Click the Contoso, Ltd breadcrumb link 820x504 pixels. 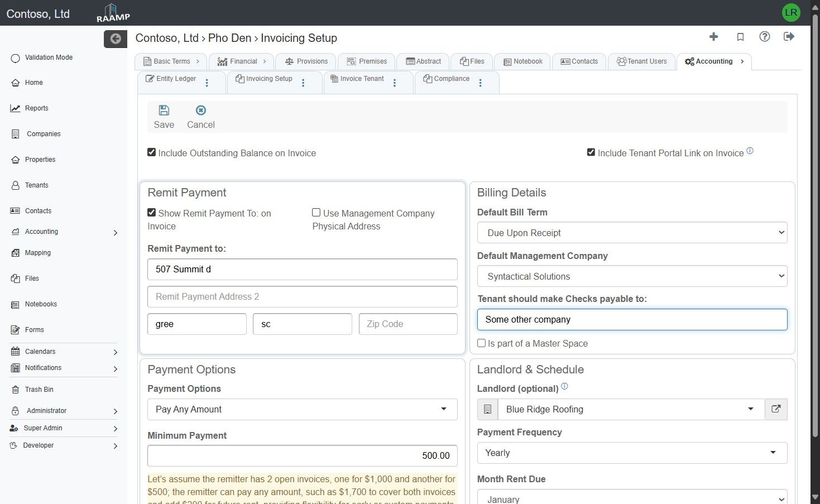point(167,38)
